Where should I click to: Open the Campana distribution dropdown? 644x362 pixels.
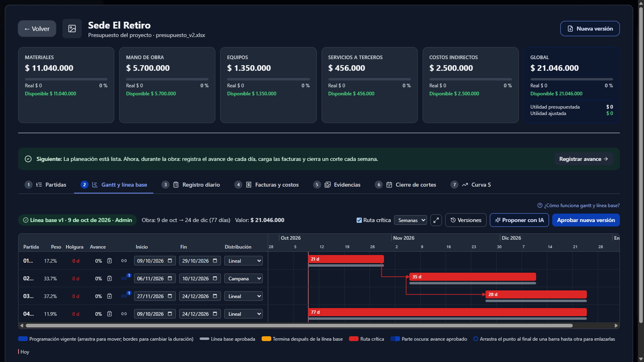(x=244, y=278)
